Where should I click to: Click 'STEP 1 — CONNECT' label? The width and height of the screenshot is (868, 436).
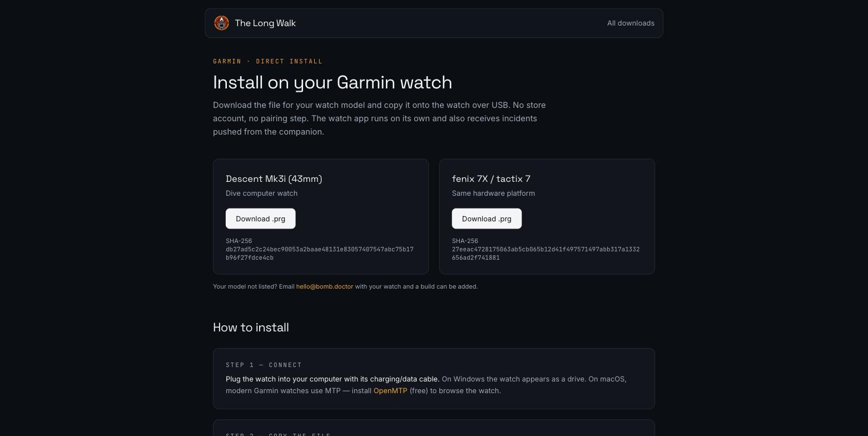(x=264, y=365)
